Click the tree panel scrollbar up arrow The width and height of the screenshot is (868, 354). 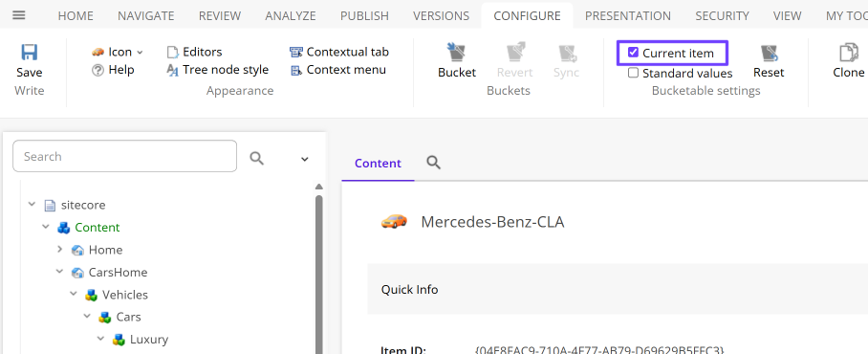pyautogui.click(x=319, y=187)
